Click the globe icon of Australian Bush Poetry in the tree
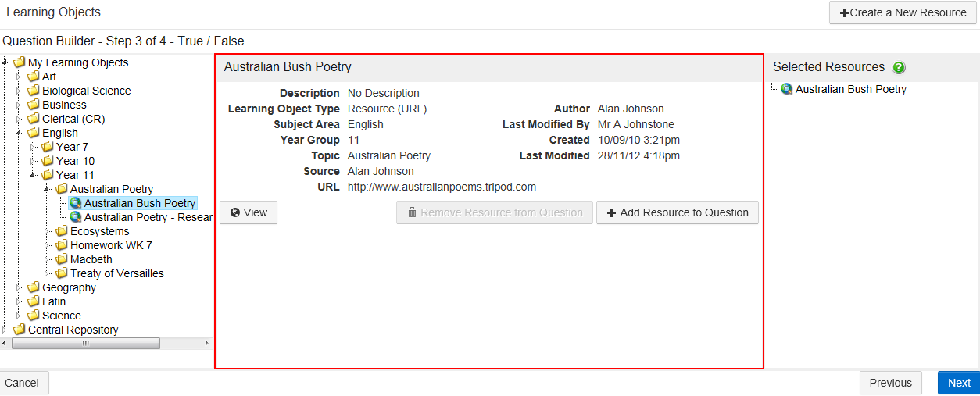The image size is (980, 396). click(x=76, y=203)
